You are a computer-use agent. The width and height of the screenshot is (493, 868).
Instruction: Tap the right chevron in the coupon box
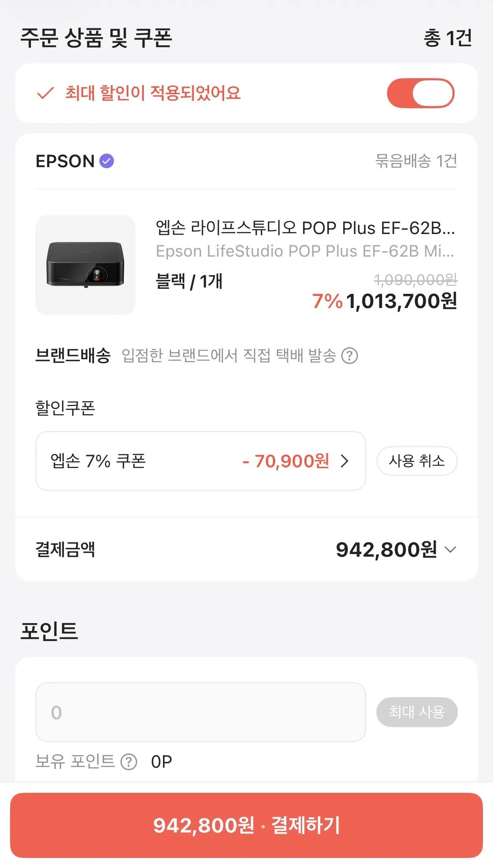tap(345, 461)
